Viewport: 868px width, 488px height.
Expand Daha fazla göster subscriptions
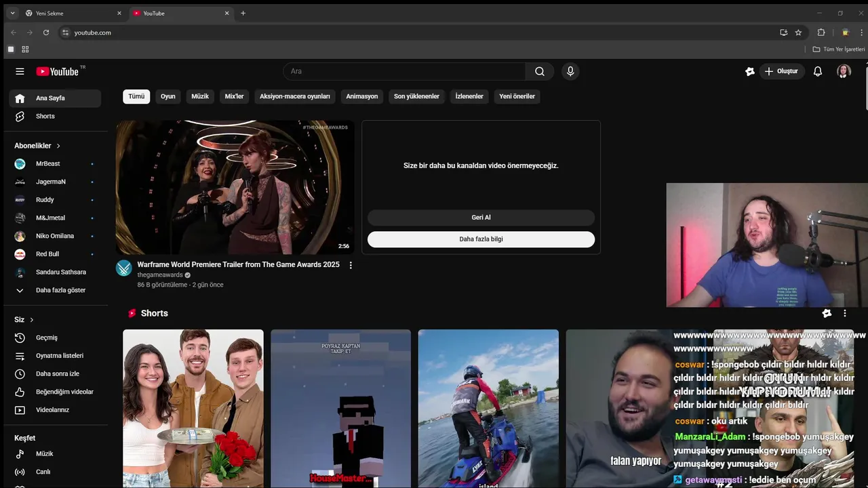pyautogui.click(x=55, y=290)
